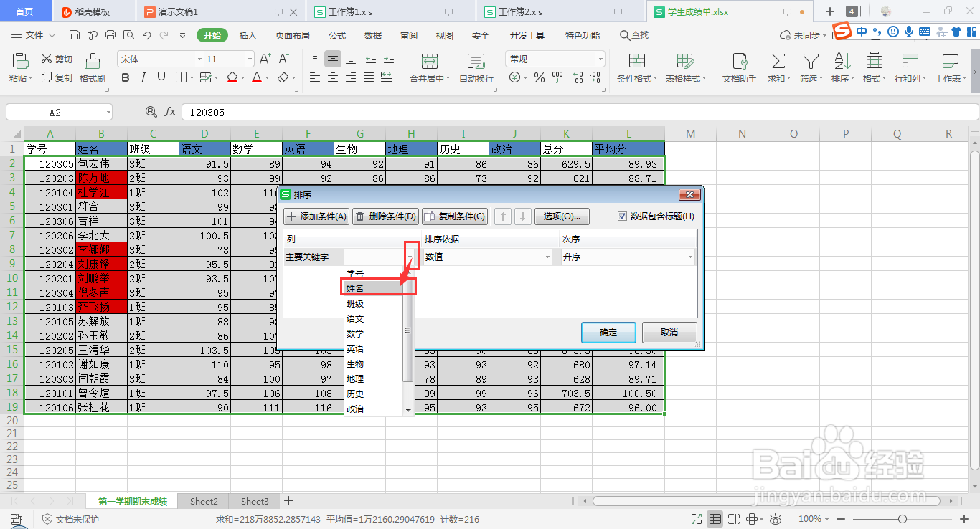Toggle horizontal center alignment
The width and height of the screenshot is (980, 529).
click(x=332, y=77)
